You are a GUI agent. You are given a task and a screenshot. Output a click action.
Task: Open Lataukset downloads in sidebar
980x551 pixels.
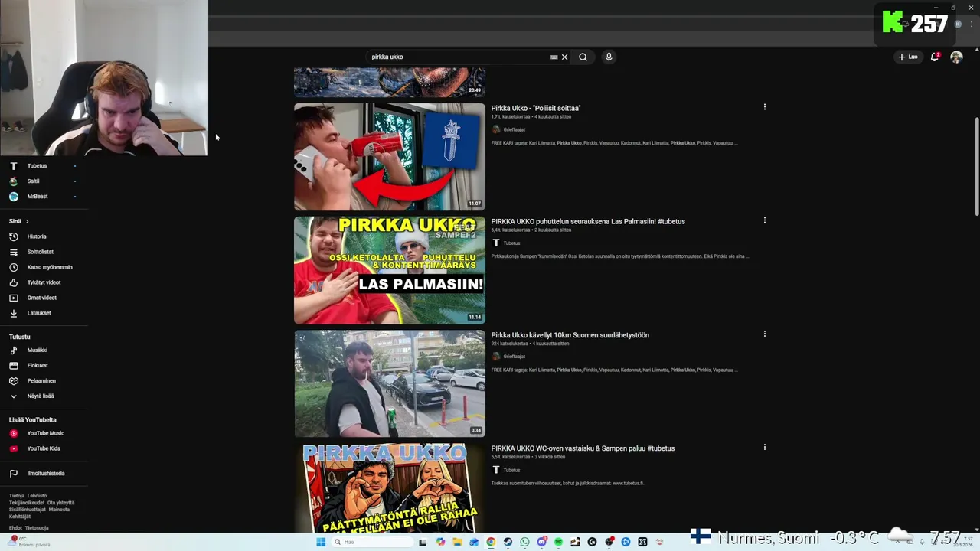(39, 313)
